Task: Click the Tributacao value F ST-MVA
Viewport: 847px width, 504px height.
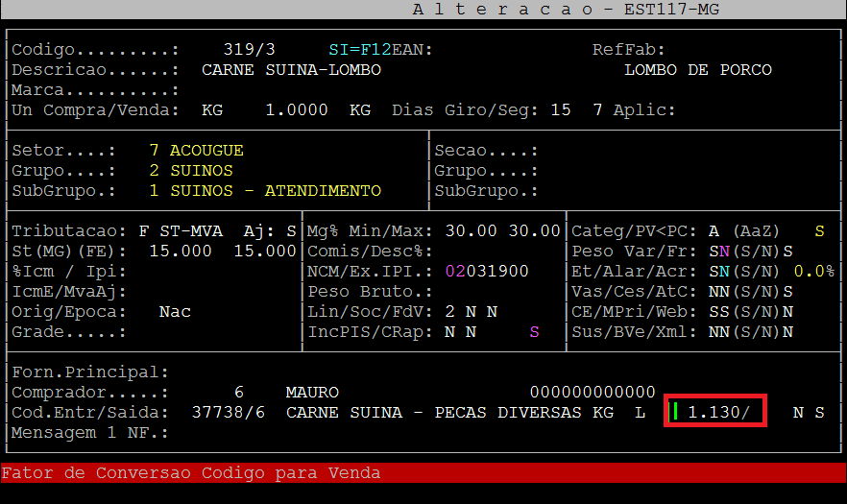Action: [181, 231]
